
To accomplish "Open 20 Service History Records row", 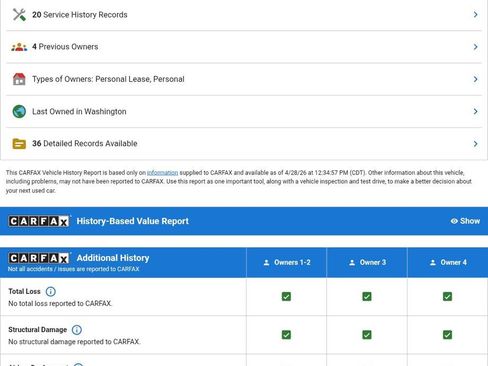I will pos(244,15).
